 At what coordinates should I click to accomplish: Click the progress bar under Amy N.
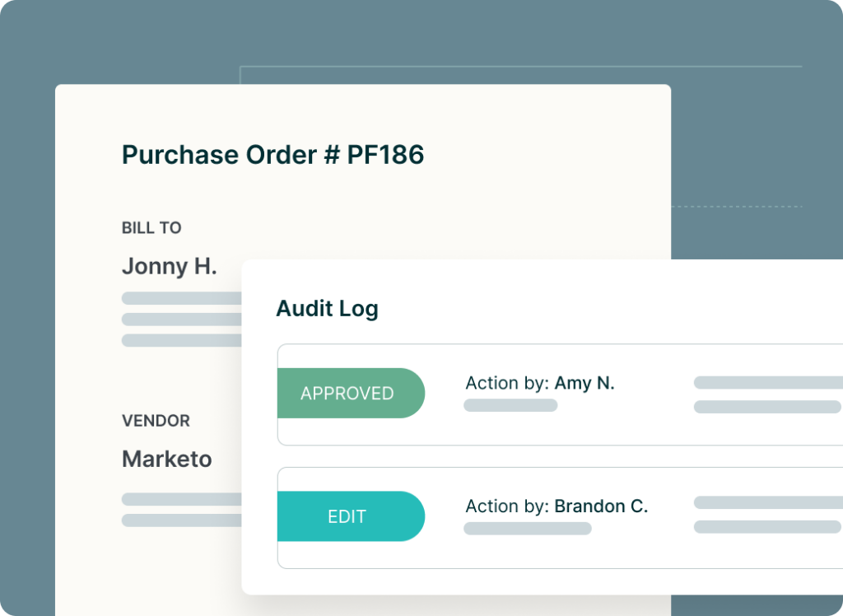510,404
